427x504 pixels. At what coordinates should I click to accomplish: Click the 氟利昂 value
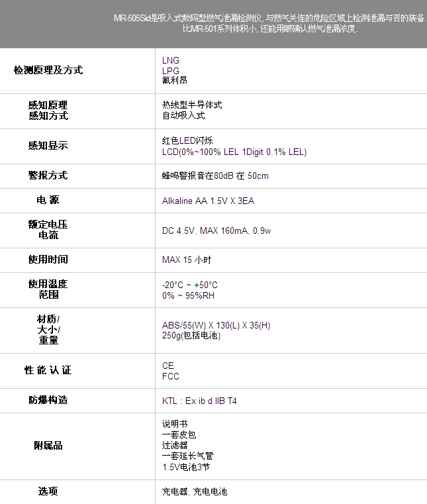click(175, 80)
